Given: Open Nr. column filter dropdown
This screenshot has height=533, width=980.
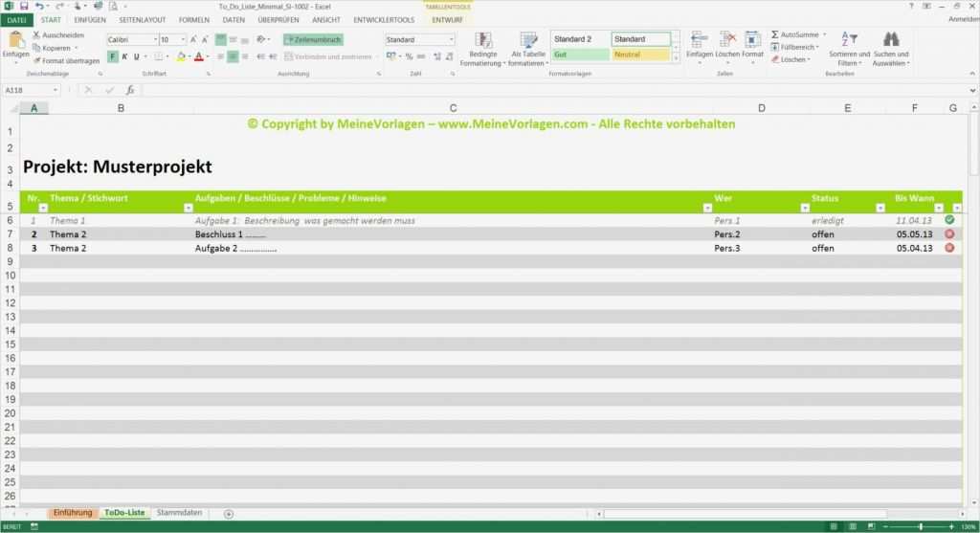Looking at the screenshot, I should [43, 208].
